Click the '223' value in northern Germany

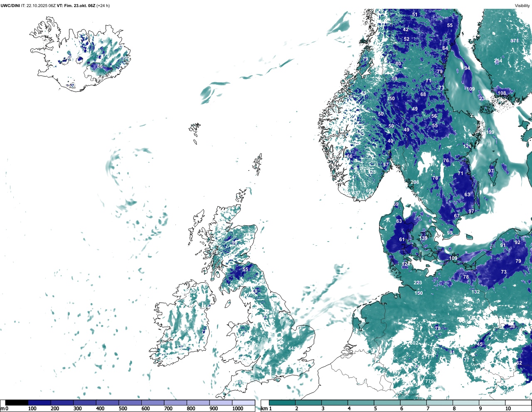pos(418,283)
